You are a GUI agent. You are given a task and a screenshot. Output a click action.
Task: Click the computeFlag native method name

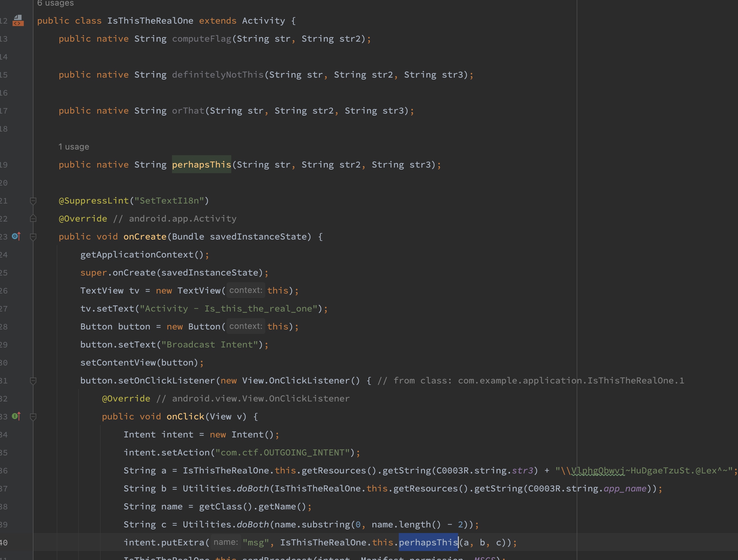pyautogui.click(x=202, y=39)
